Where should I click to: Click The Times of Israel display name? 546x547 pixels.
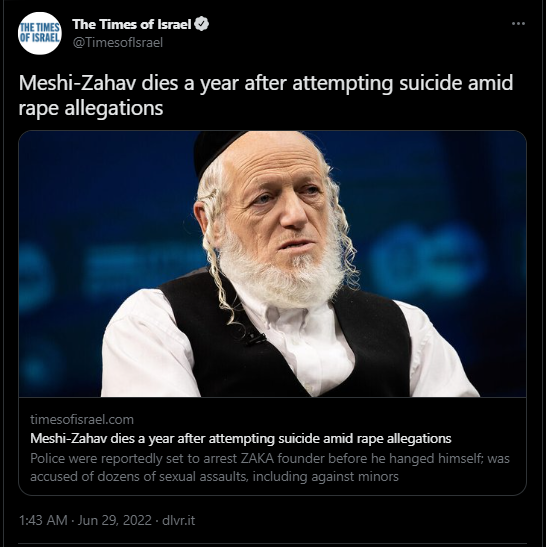pos(132,24)
